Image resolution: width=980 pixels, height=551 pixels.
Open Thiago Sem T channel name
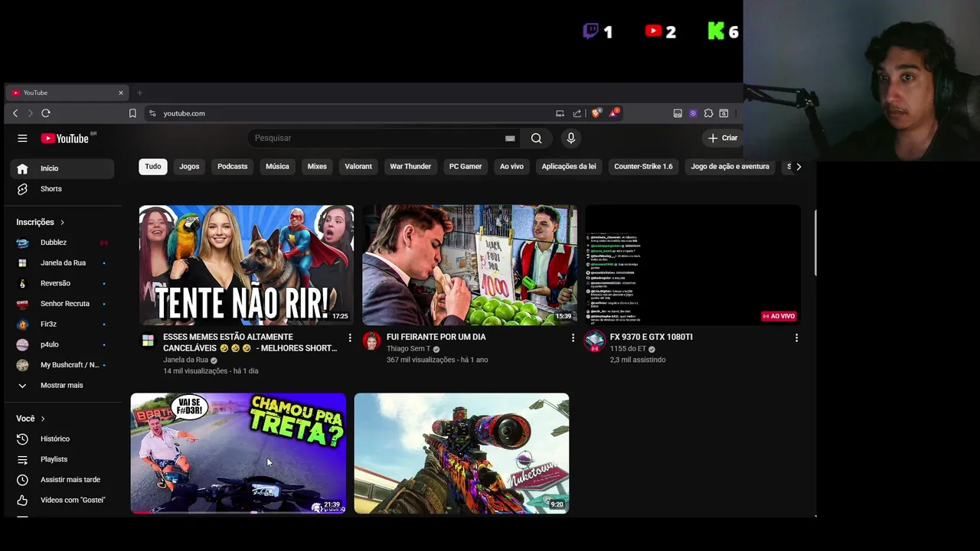409,349
